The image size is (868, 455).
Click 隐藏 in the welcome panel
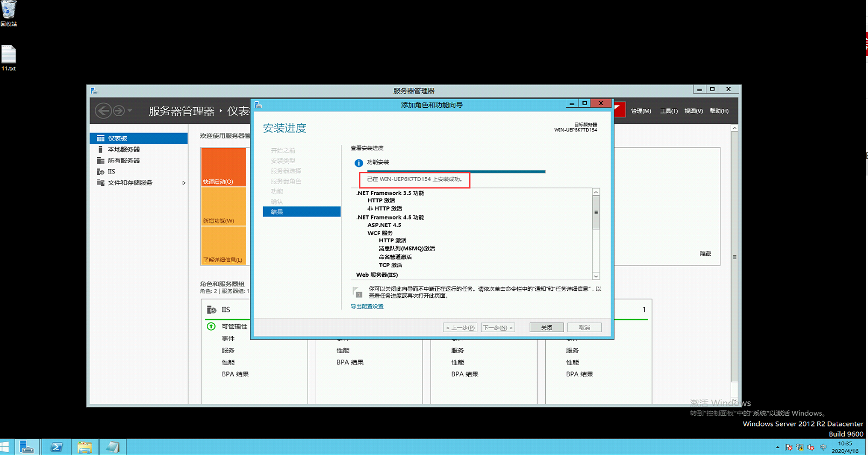click(705, 254)
